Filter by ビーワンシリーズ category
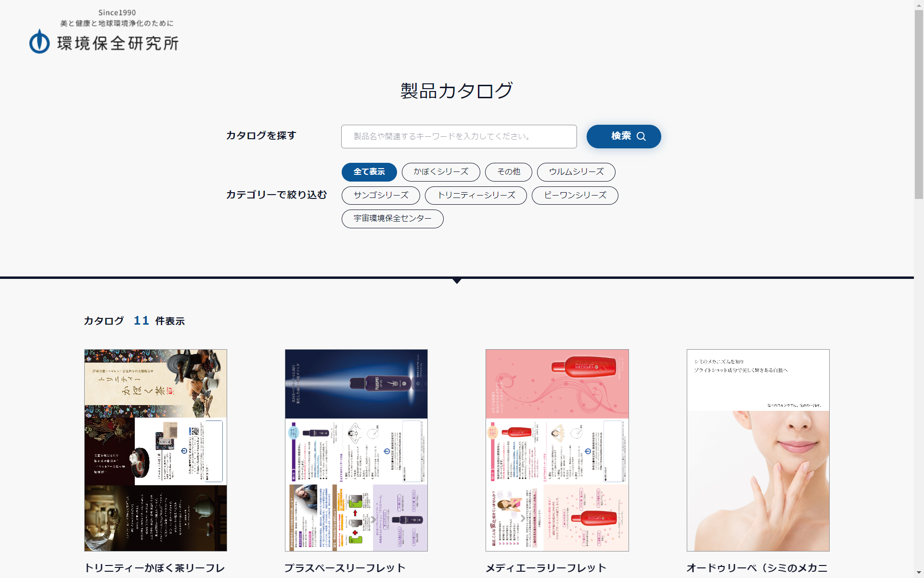 coord(575,196)
